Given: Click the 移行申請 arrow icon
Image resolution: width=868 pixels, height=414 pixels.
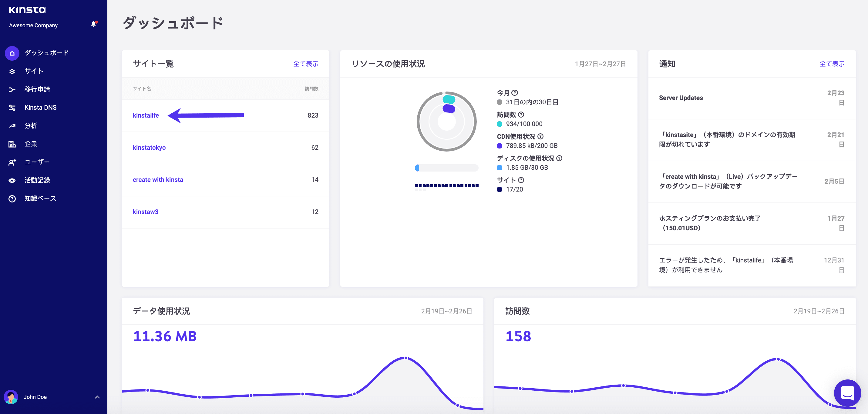Looking at the screenshot, I should (12, 90).
